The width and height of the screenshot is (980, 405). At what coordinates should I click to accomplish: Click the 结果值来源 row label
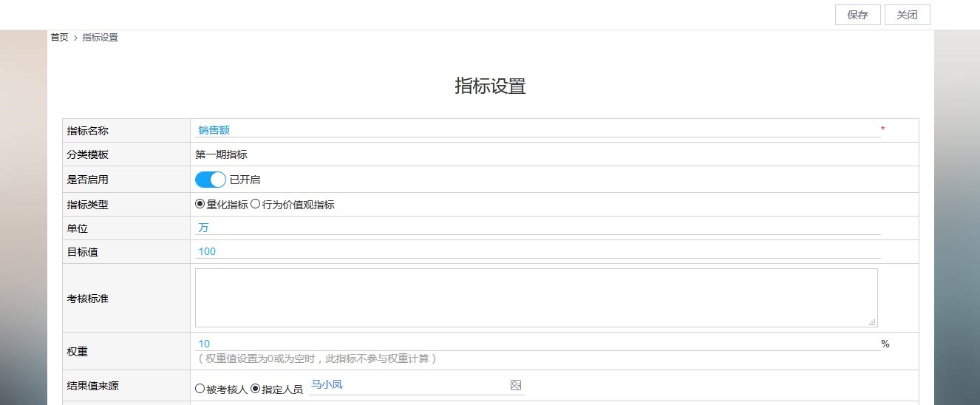pyautogui.click(x=92, y=386)
